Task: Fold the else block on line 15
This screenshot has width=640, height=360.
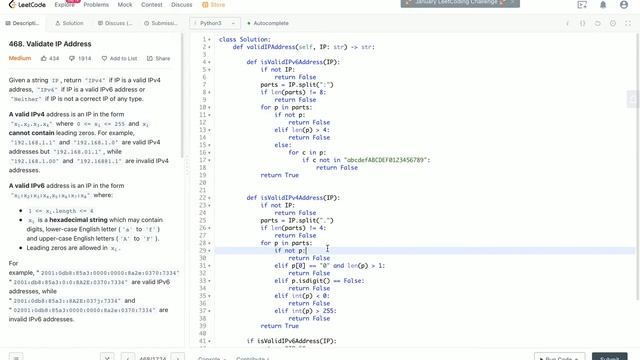Action: tap(209, 145)
